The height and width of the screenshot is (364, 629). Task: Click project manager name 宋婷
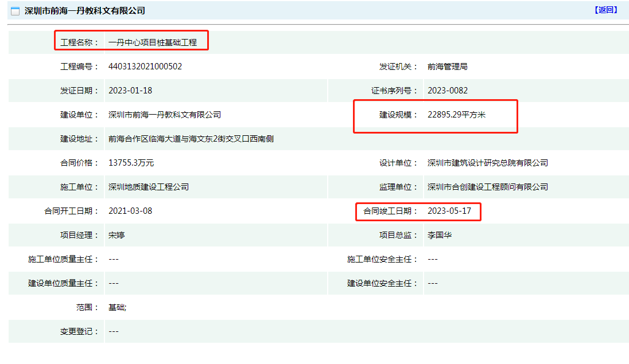(117, 235)
